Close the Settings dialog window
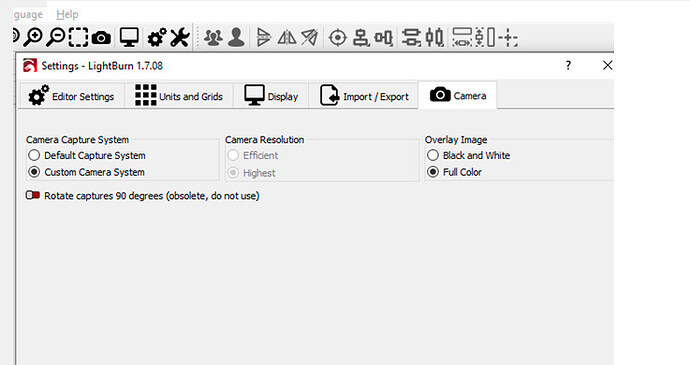Viewport: 690px width, 365px height. (607, 65)
